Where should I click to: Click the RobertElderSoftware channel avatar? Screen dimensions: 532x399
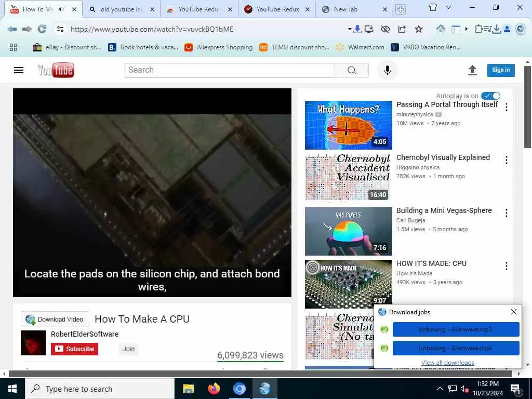coord(33,343)
